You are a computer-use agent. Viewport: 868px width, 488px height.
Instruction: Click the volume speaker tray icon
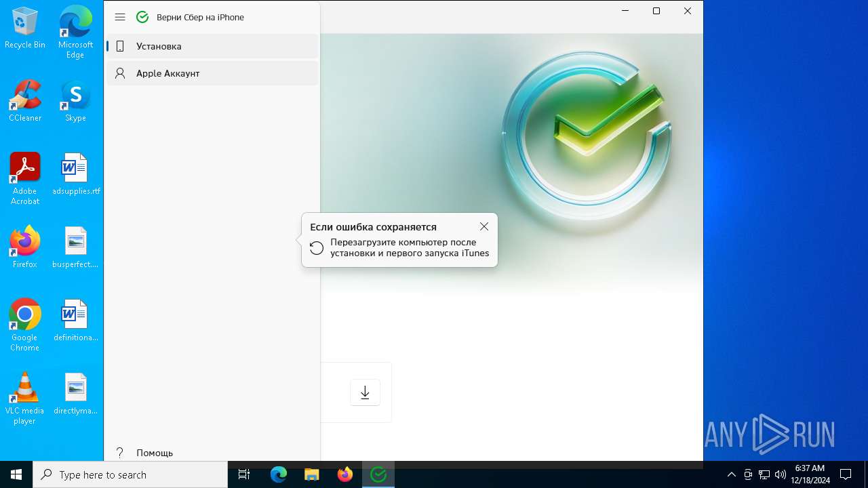781,474
